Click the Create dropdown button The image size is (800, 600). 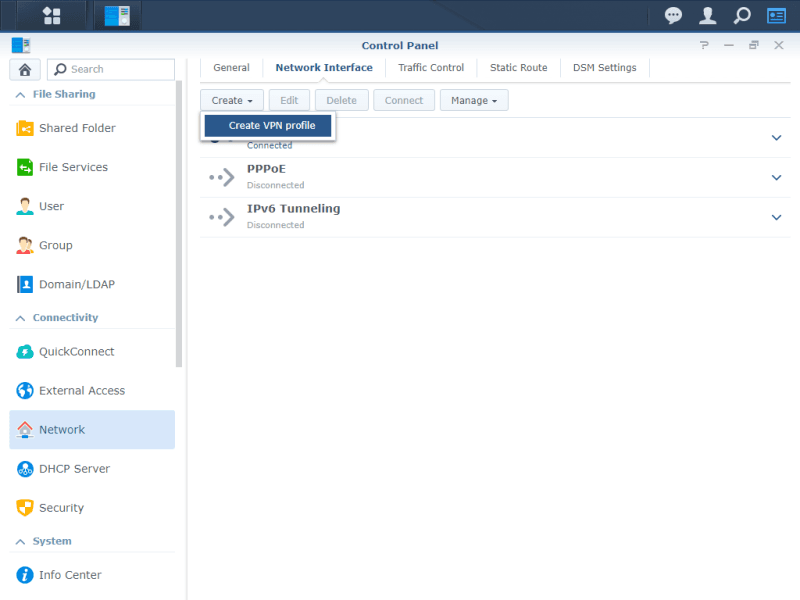click(x=232, y=100)
